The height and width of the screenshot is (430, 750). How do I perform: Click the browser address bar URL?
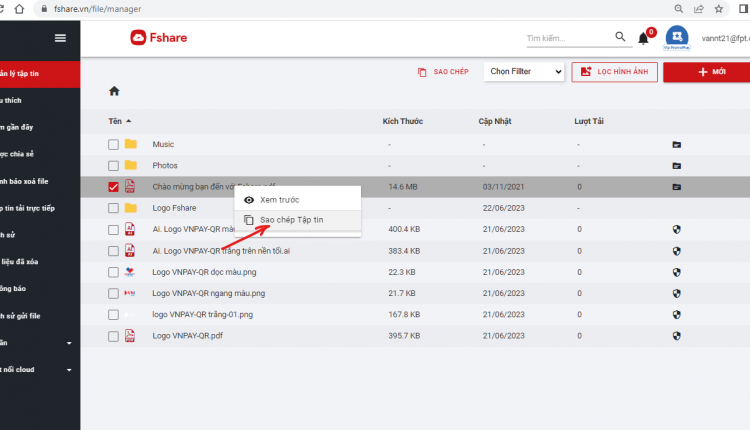(97, 9)
